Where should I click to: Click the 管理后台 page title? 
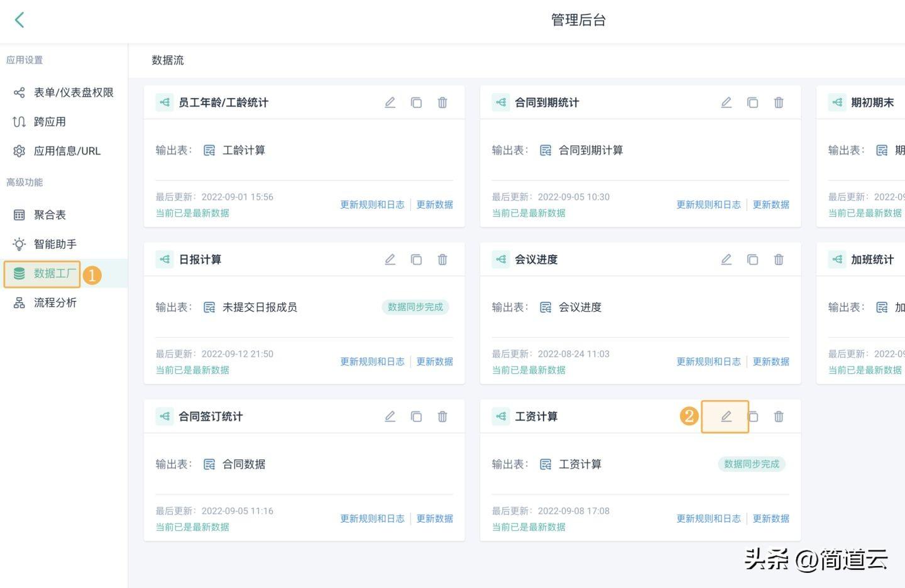point(578,20)
